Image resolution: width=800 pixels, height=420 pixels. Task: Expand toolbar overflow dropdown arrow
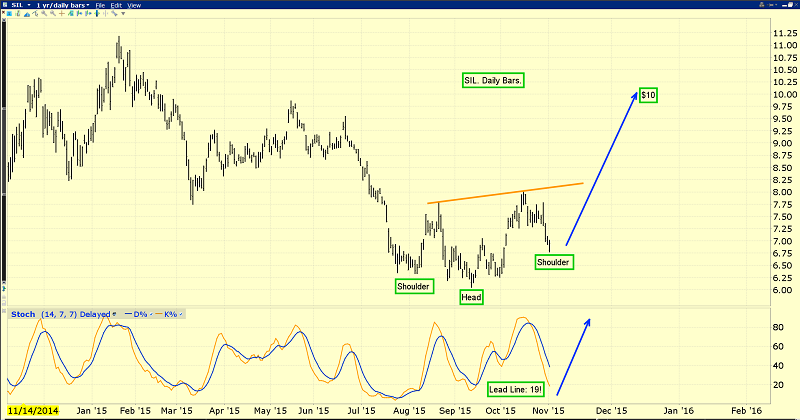pos(123,13)
